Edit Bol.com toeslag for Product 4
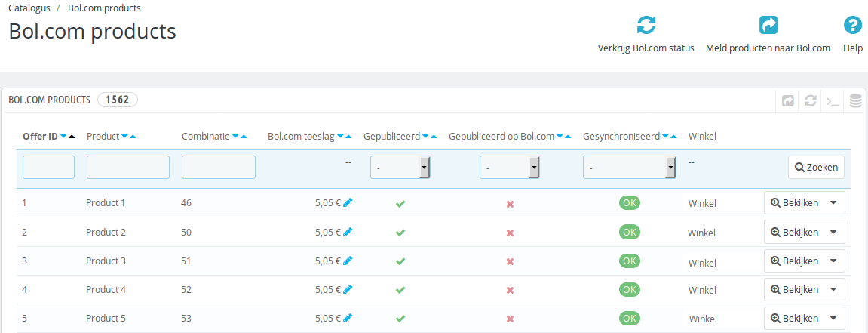The height and width of the screenshot is (333, 868). coord(348,289)
